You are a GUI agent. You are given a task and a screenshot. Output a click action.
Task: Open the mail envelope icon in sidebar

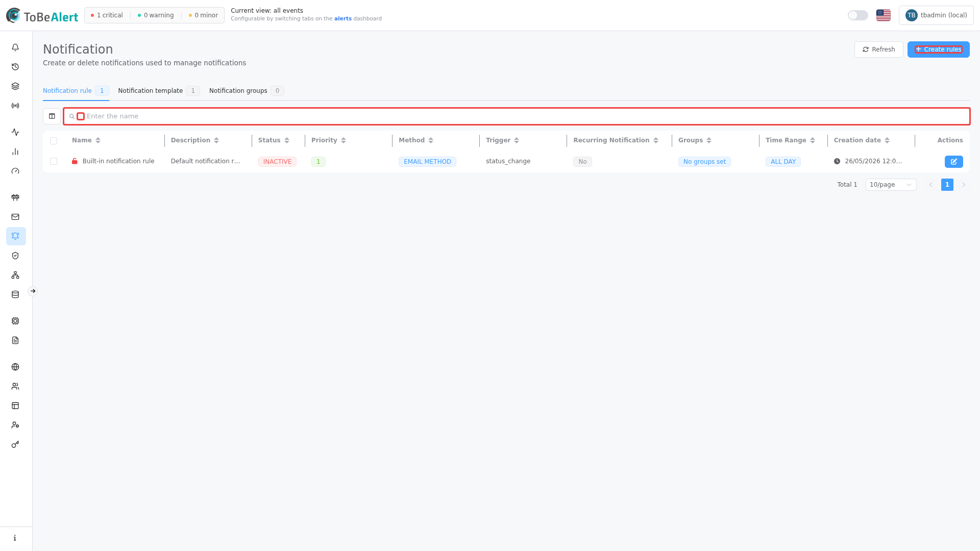click(x=15, y=217)
